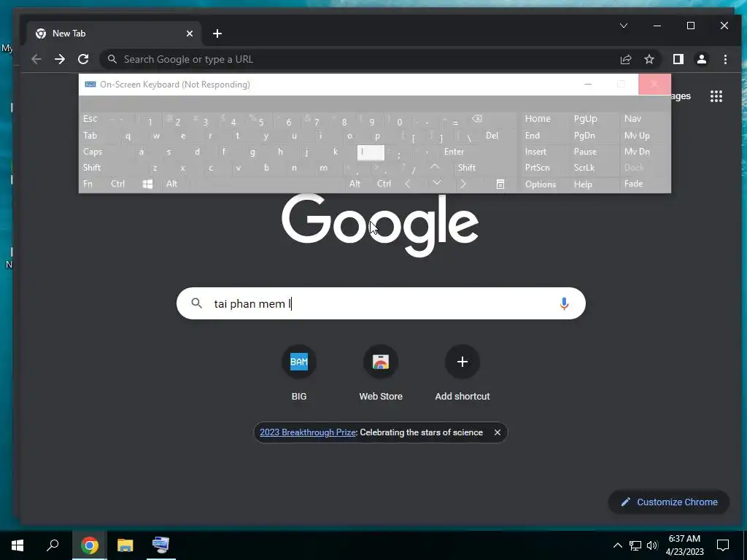This screenshot has height=560, width=747.
Task: Click the Help key on On-Screen Keyboard
Action: point(583,184)
